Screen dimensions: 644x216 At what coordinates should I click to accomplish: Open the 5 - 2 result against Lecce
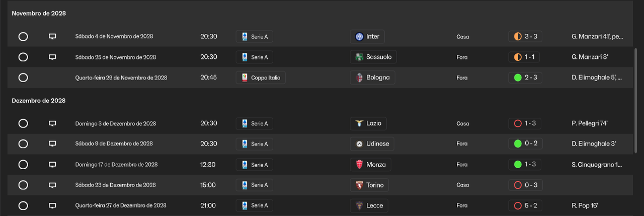tap(525, 205)
